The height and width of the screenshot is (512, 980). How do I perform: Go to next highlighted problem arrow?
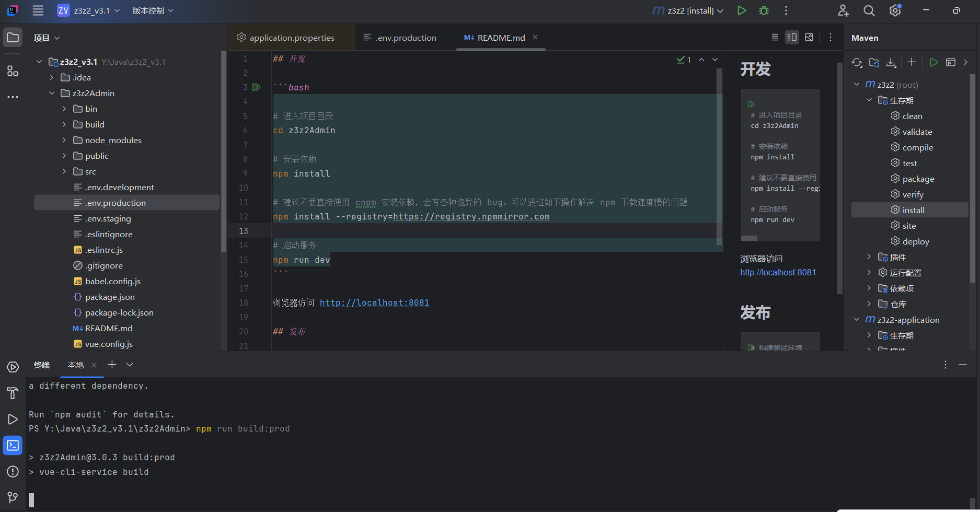(x=715, y=60)
